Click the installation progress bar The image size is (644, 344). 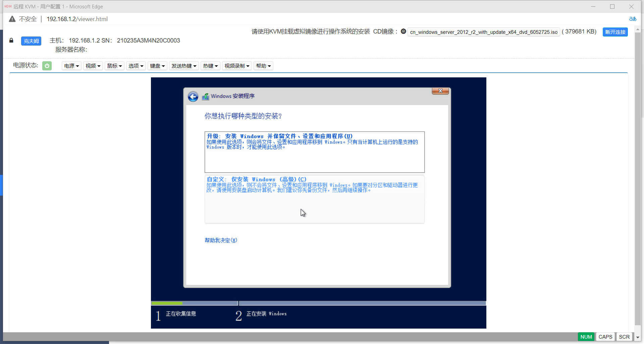click(318, 303)
